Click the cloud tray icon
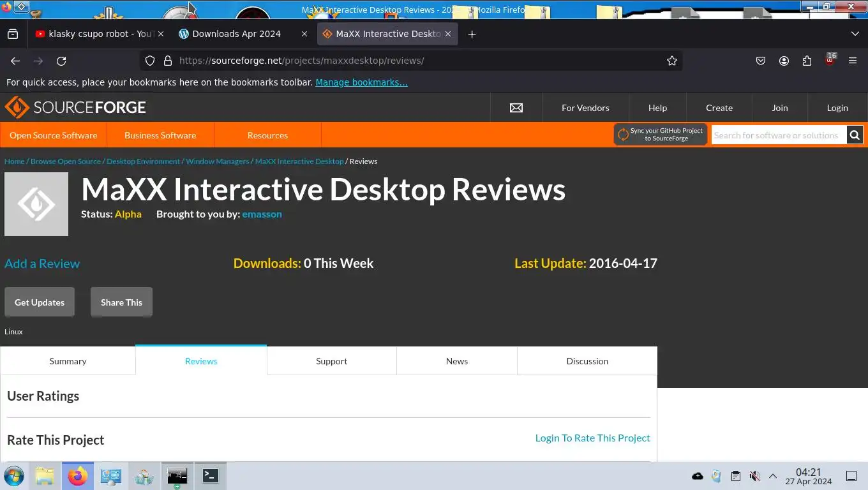 coord(698,476)
